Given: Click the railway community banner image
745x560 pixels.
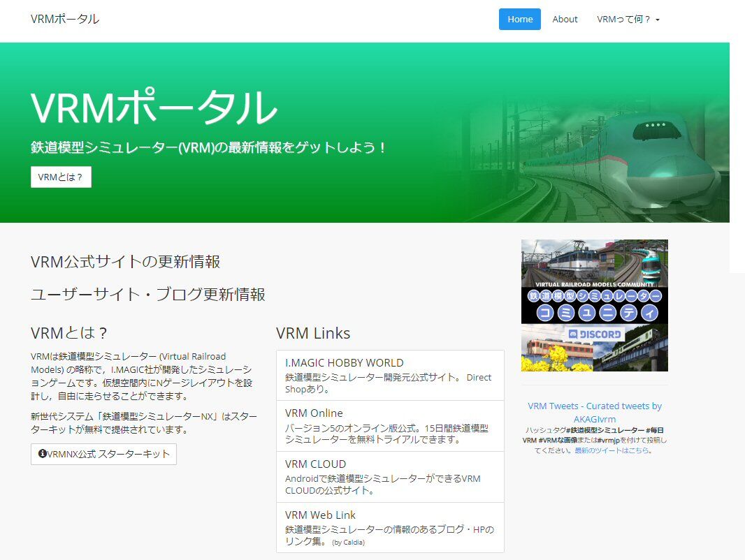Looking at the screenshot, I should click(594, 306).
